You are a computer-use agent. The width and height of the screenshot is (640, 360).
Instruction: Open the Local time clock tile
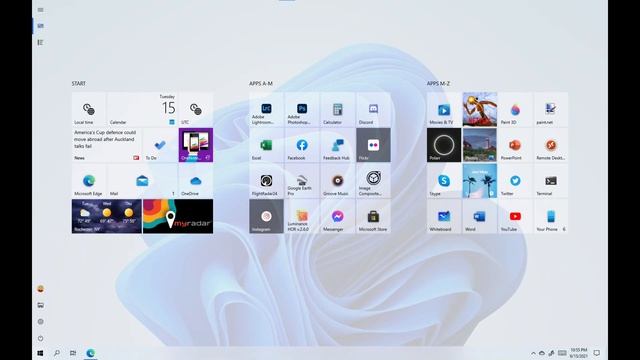[89, 109]
